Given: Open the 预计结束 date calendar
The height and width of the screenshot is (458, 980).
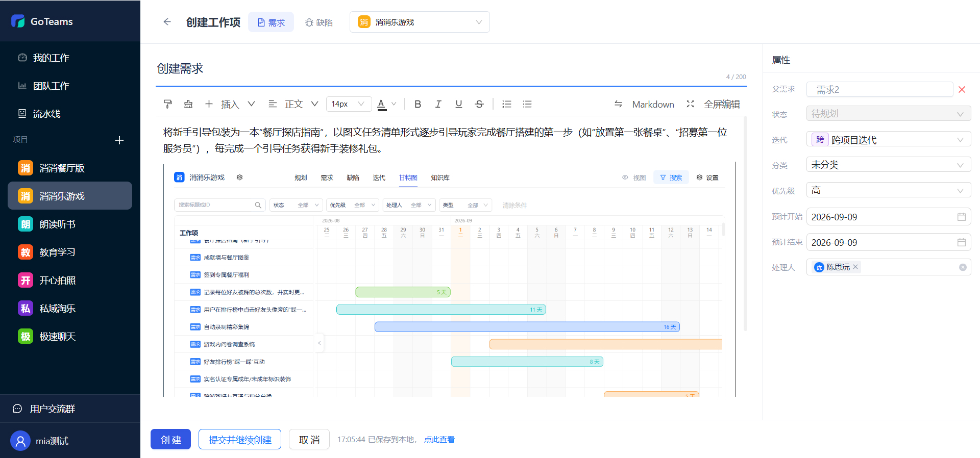Looking at the screenshot, I should tap(962, 242).
